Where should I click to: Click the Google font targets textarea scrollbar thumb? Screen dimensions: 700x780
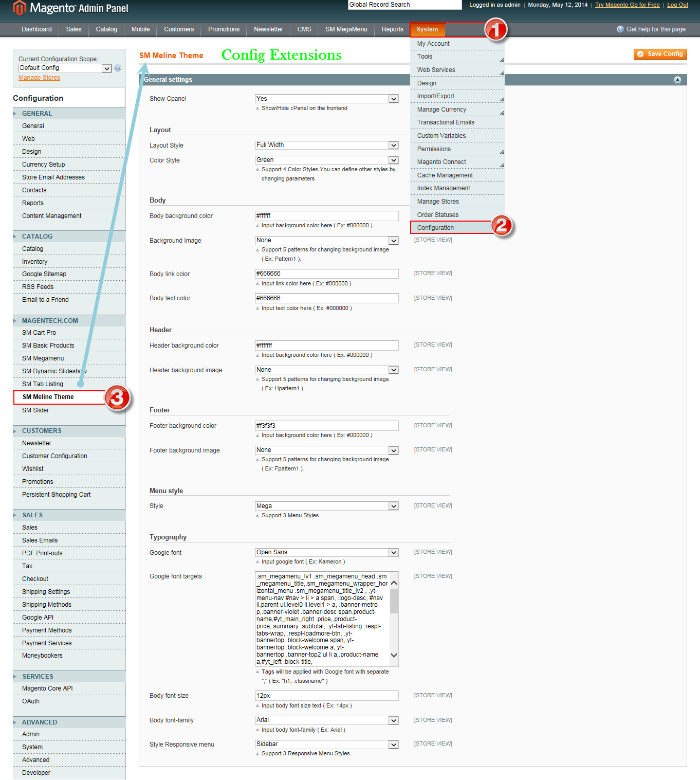click(x=394, y=601)
